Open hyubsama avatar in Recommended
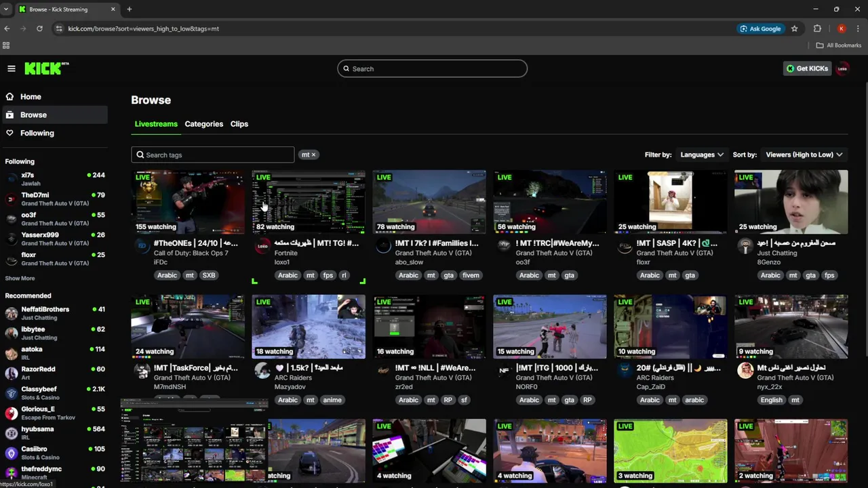The height and width of the screenshot is (488, 868). pos(11,433)
